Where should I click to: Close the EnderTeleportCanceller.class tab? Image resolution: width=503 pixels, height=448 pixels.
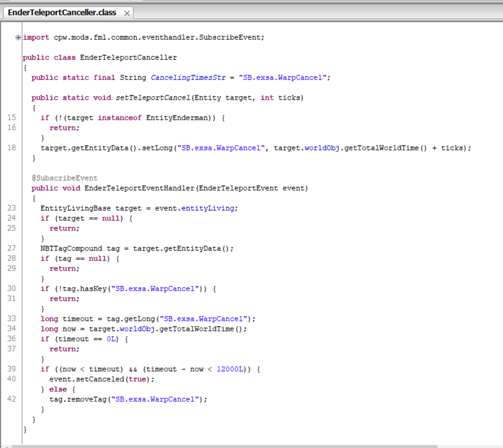(x=127, y=14)
